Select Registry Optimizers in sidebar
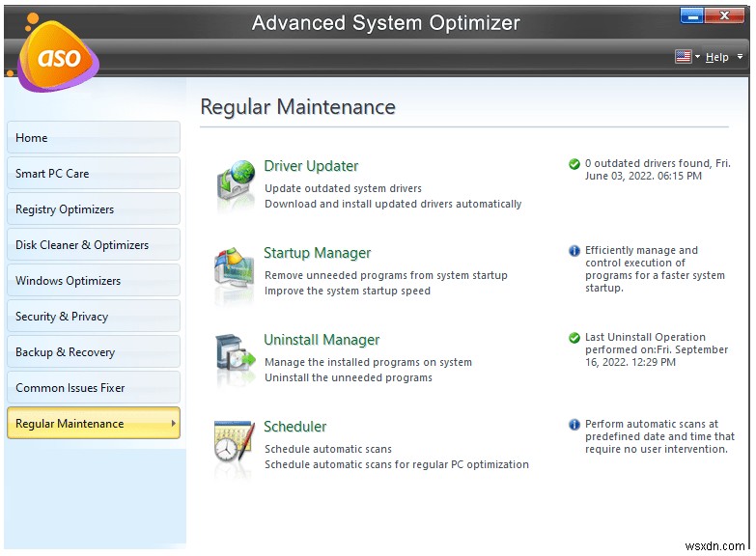 [x=94, y=208]
